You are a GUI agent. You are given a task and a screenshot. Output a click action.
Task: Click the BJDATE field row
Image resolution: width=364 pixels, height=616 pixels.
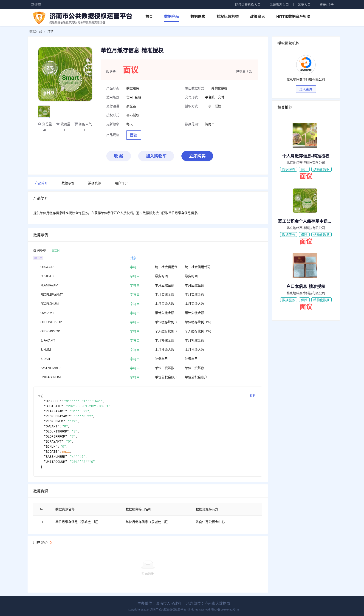coord(148,359)
